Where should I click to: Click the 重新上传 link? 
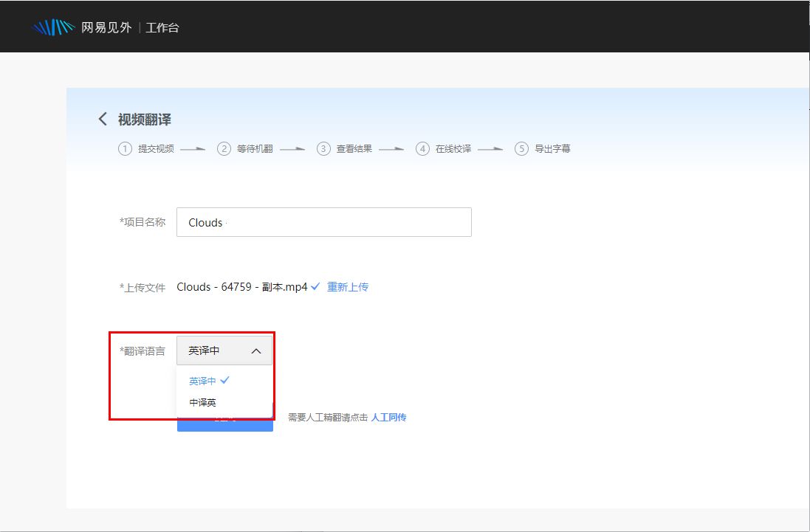[348, 287]
